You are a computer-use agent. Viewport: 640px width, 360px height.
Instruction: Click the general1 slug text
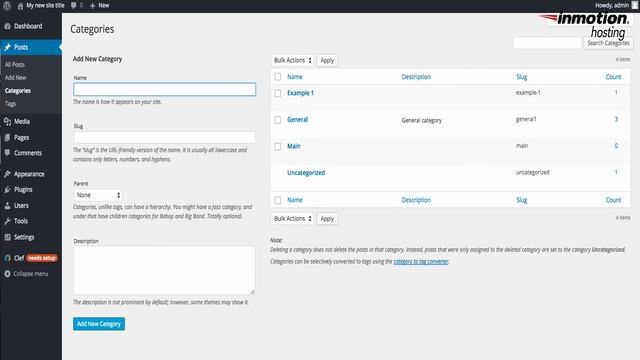(x=526, y=119)
